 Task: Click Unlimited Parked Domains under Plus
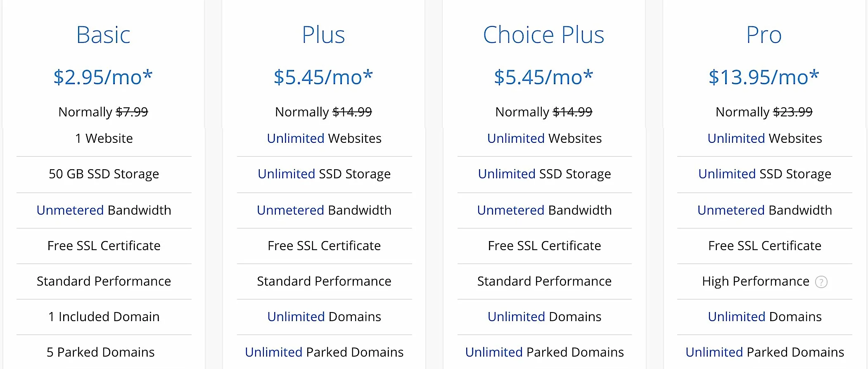[324, 352]
